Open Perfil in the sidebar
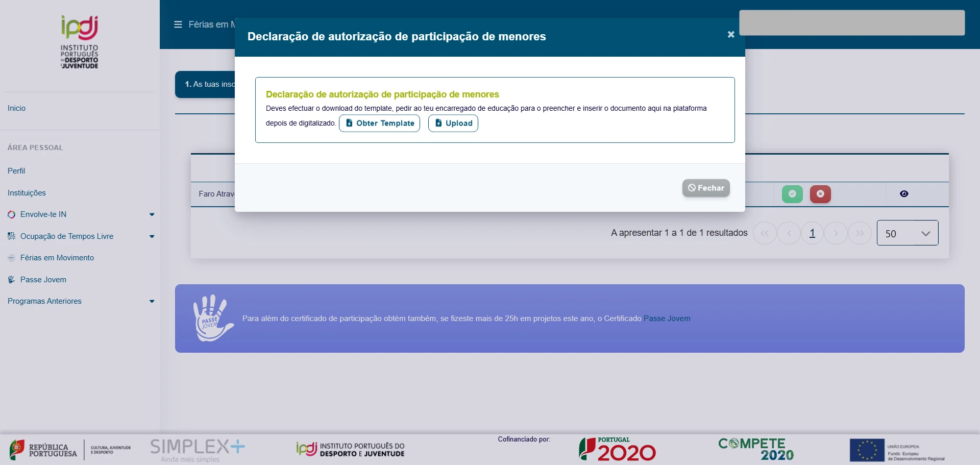The image size is (980, 465). coord(16,171)
